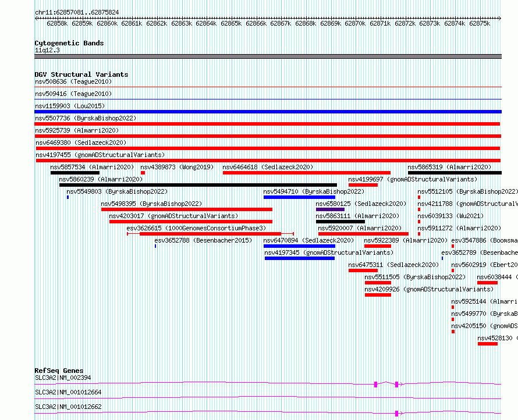Click the gray 11q12.3 cytogenetic band bar
This screenshot has width=518, height=420.
[268, 56]
